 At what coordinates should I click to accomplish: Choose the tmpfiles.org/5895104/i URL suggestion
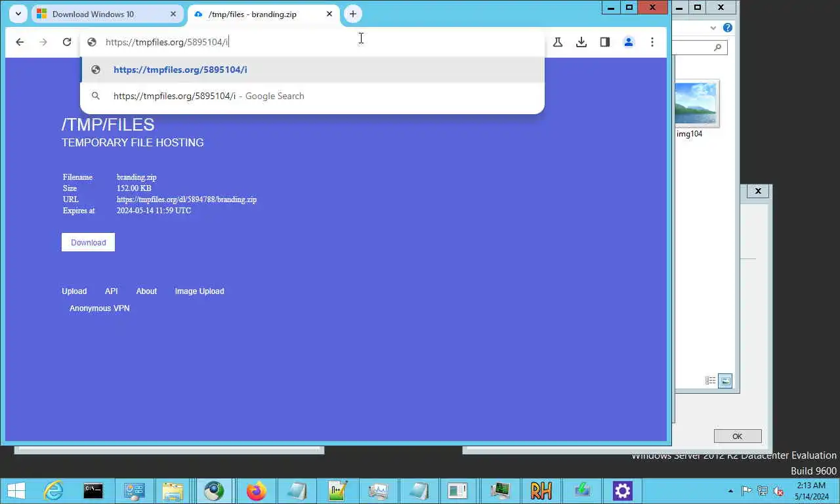tap(312, 70)
